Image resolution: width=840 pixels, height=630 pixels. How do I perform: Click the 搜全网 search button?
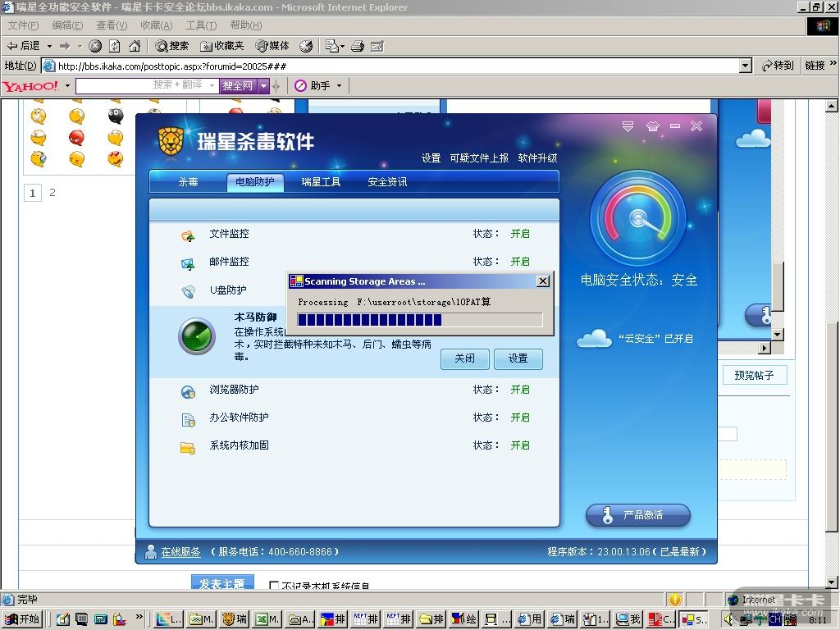(238, 85)
